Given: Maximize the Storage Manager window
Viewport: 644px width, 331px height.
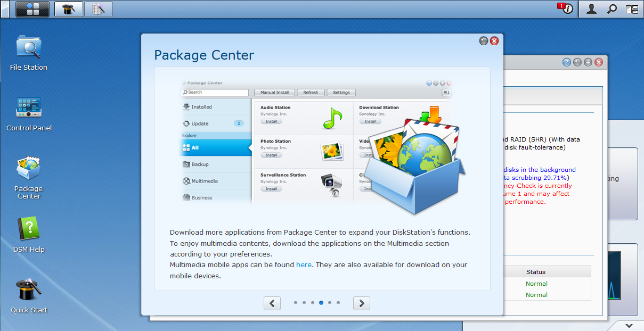Looking at the screenshot, I should (588, 62).
